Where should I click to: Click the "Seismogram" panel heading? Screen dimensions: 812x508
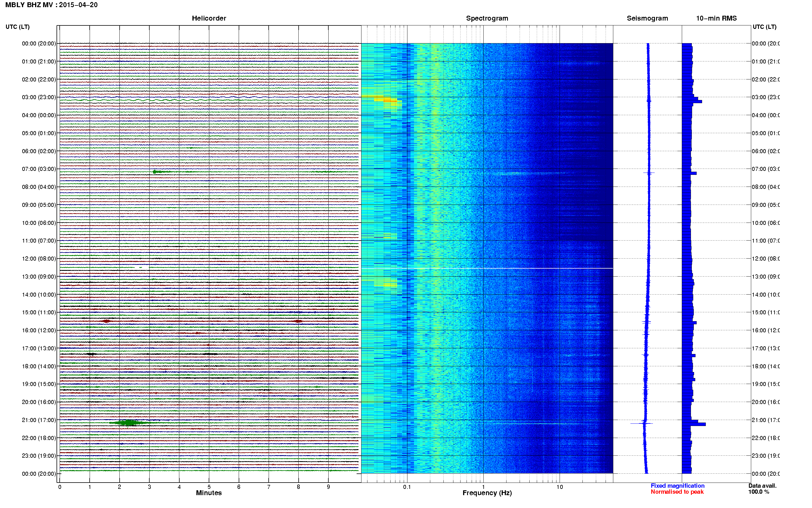pyautogui.click(x=647, y=19)
